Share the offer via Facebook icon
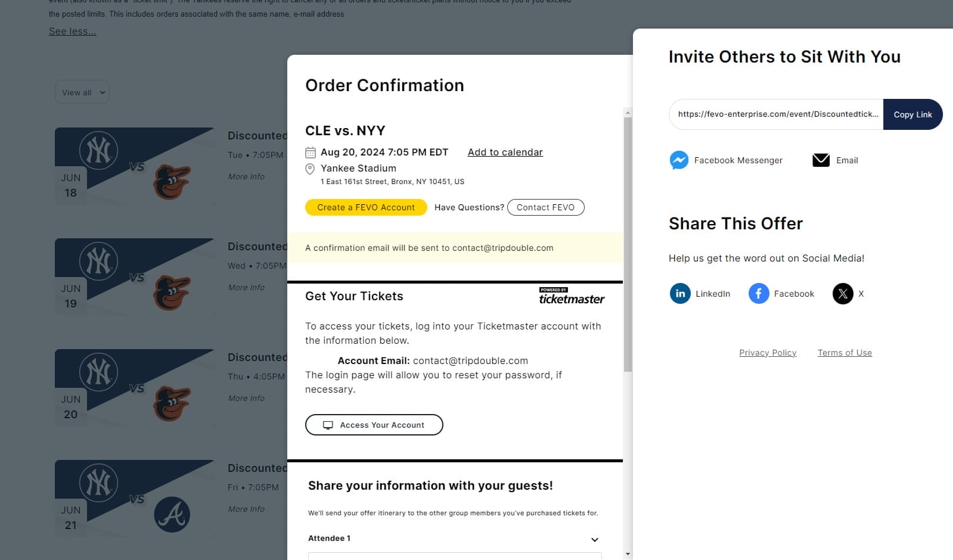 758,294
